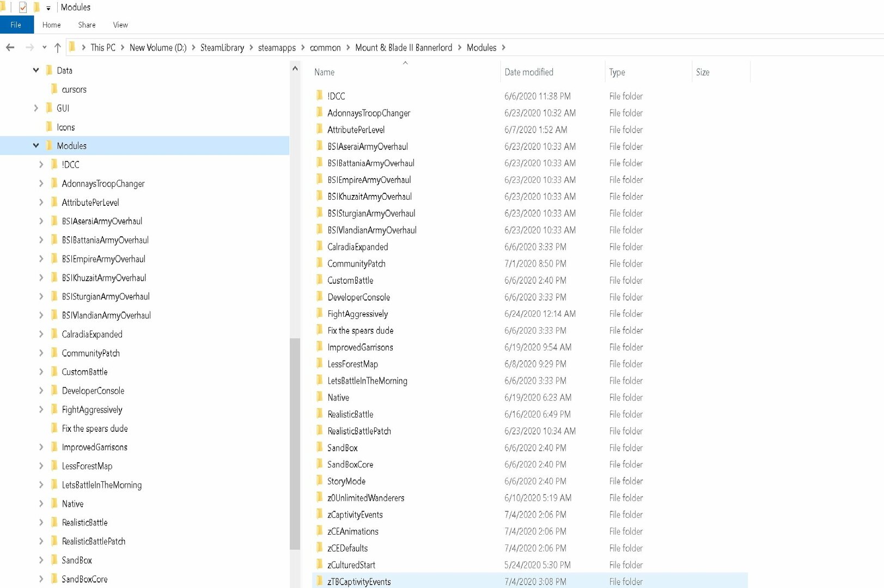
Task: Click CalradiaExpanded folder icon in list
Action: pos(320,247)
